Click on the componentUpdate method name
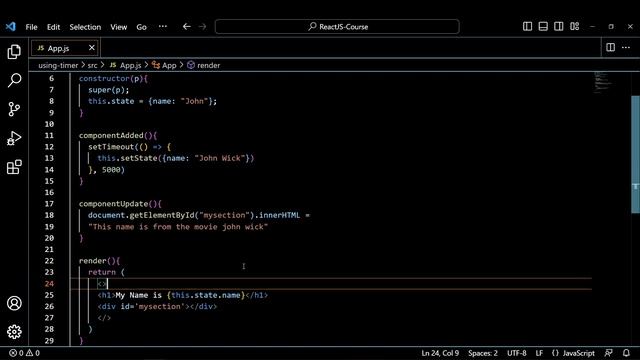Image resolution: width=640 pixels, height=360 pixels. 113,204
